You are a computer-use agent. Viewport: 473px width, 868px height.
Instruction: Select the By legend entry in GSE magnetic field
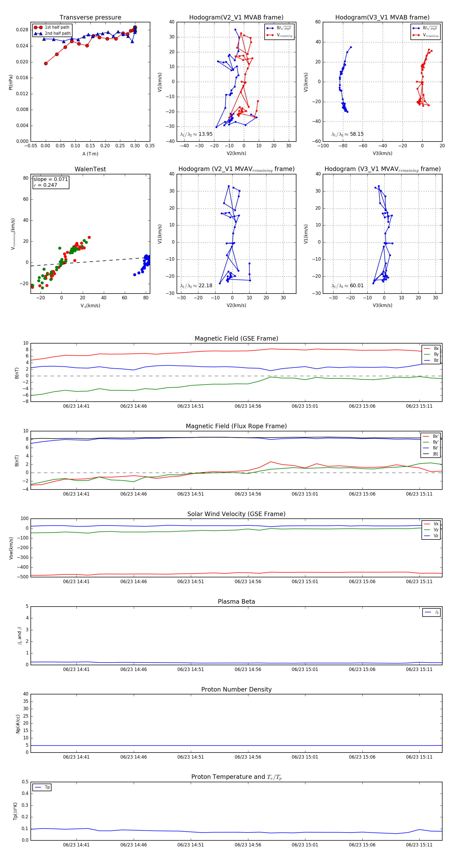(x=431, y=355)
